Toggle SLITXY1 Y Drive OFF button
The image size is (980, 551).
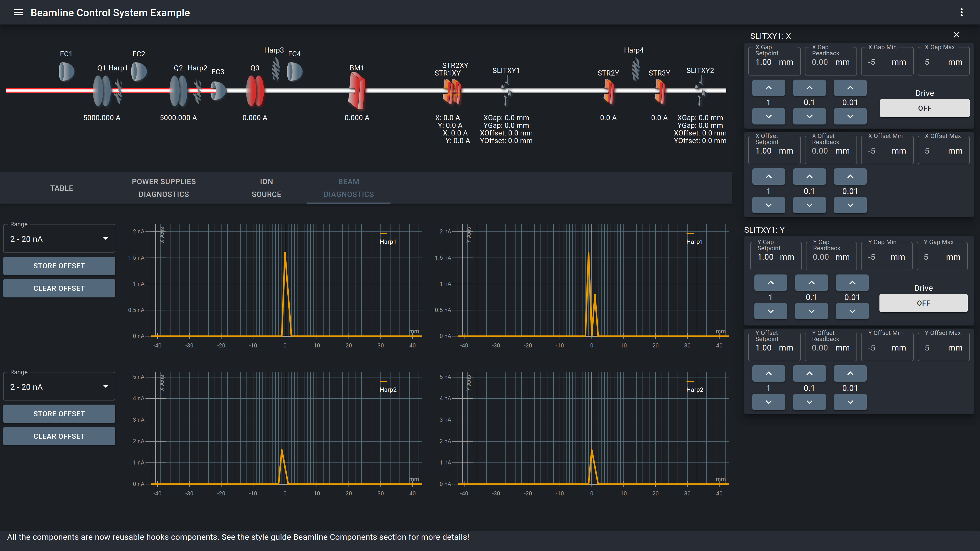pos(923,303)
